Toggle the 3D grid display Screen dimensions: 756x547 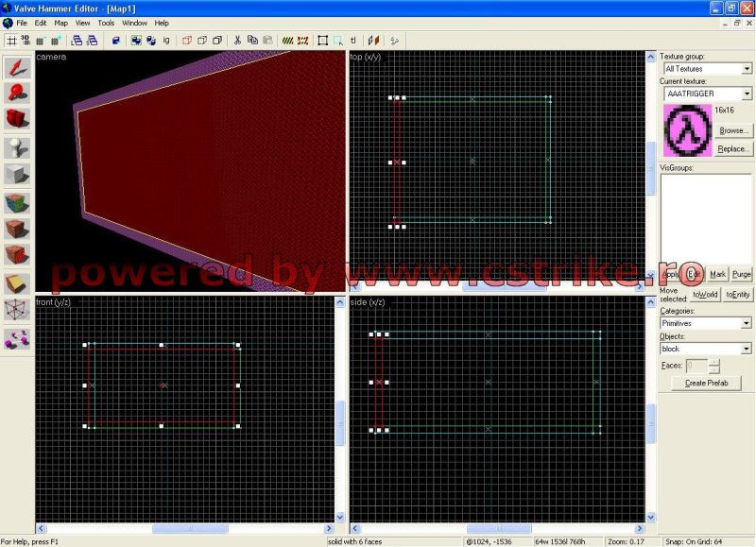26,41
